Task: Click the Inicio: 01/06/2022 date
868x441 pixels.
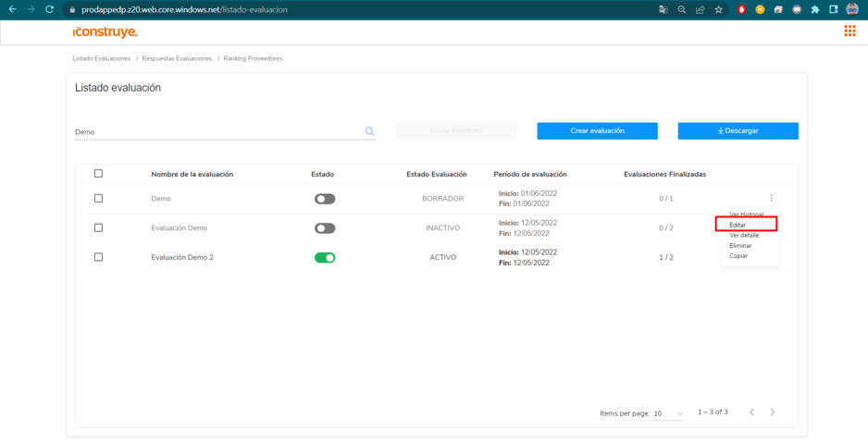Action: (528, 193)
